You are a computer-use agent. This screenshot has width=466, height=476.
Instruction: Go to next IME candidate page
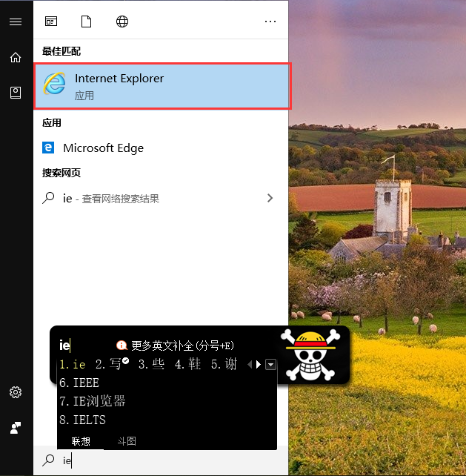point(259,364)
